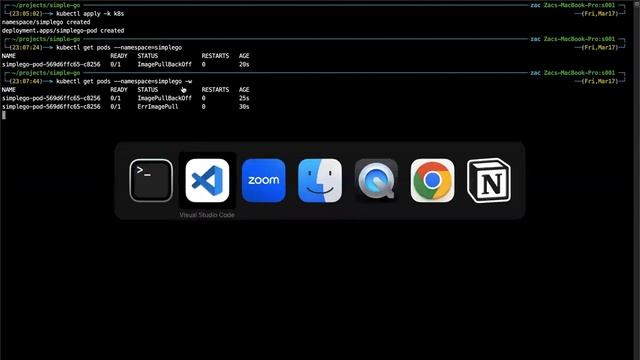This screenshot has height=360, width=640.
Task: Click 'deployment.apps/simplego-pod created' output line
Action: click(63, 31)
